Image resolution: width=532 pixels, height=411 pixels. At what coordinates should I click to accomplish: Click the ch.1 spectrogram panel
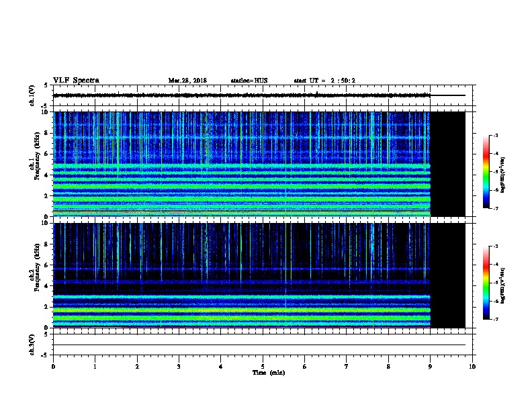coord(259,164)
